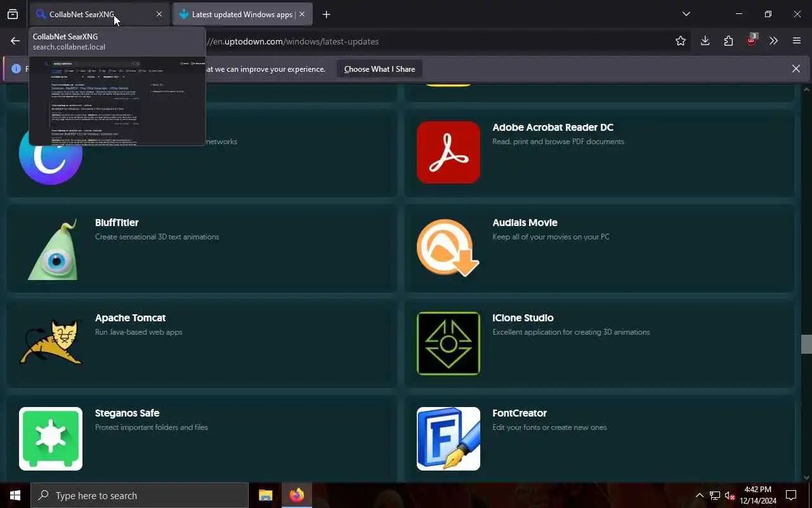The width and height of the screenshot is (812, 508).
Task: Click the uptodown.com address bar
Action: [x=438, y=41]
